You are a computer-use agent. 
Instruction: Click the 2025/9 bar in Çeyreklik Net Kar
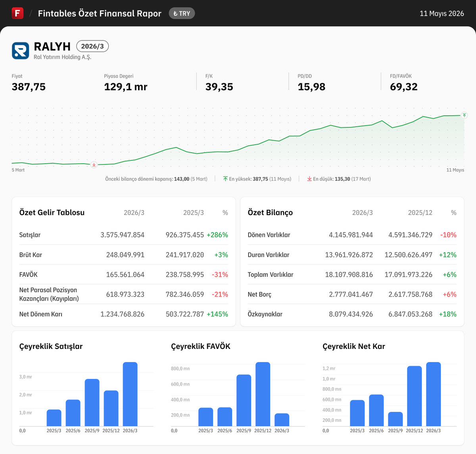pyautogui.click(x=395, y=419)
